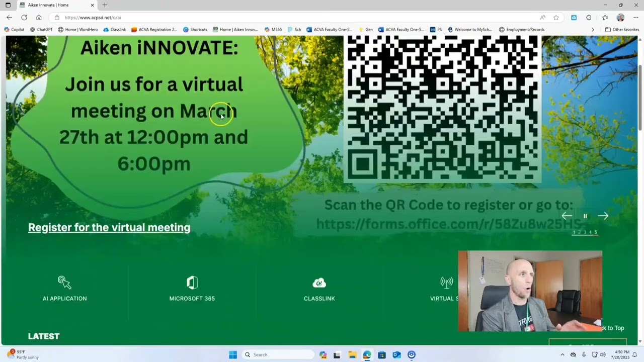The image size is (644, 362).
Task: Open the Other favorites folder
Action: (x=622, y=30)
